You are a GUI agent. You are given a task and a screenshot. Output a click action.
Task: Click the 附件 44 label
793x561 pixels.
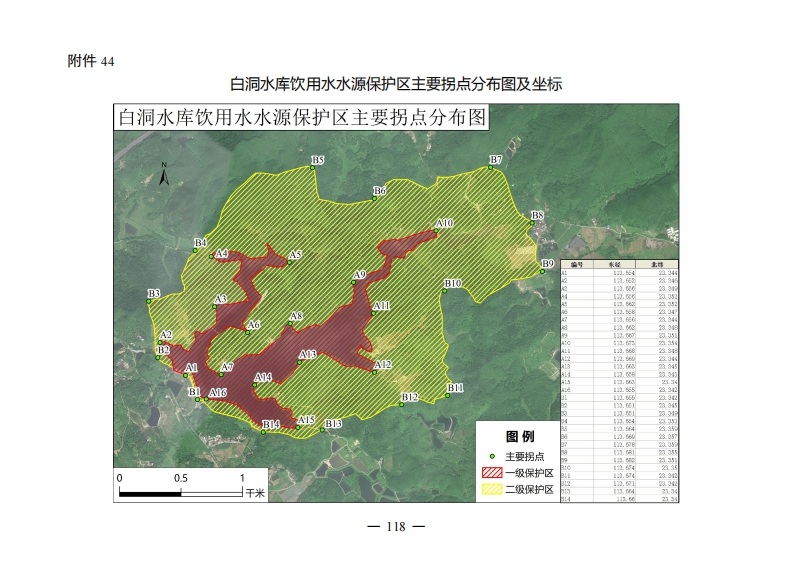click(x=91, y=61)
